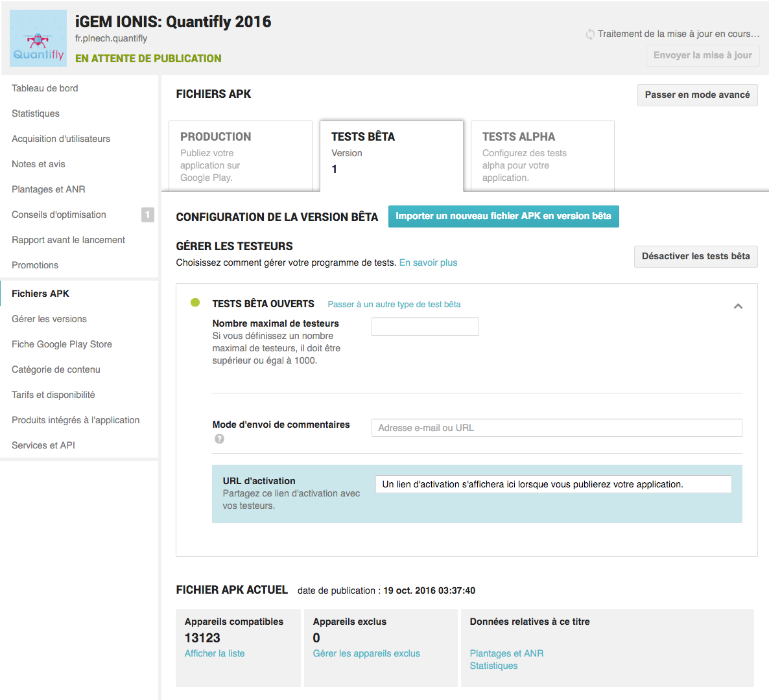
Task: Select Fichiers APK in sidebar
Action: (40, 294)
